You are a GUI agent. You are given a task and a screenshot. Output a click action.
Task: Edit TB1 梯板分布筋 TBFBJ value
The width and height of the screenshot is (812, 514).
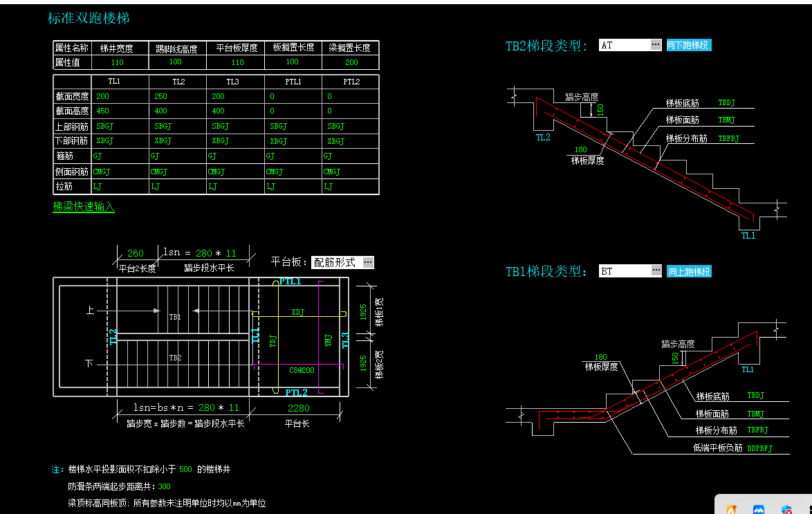(x=757, y=430)
